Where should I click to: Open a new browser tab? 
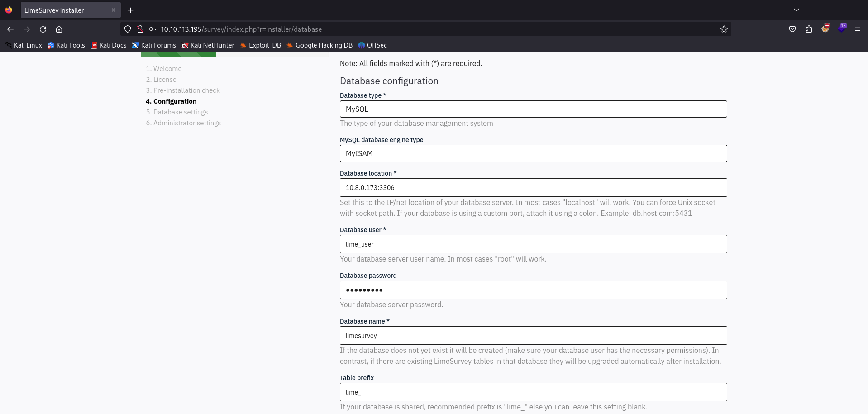[130, 10]
